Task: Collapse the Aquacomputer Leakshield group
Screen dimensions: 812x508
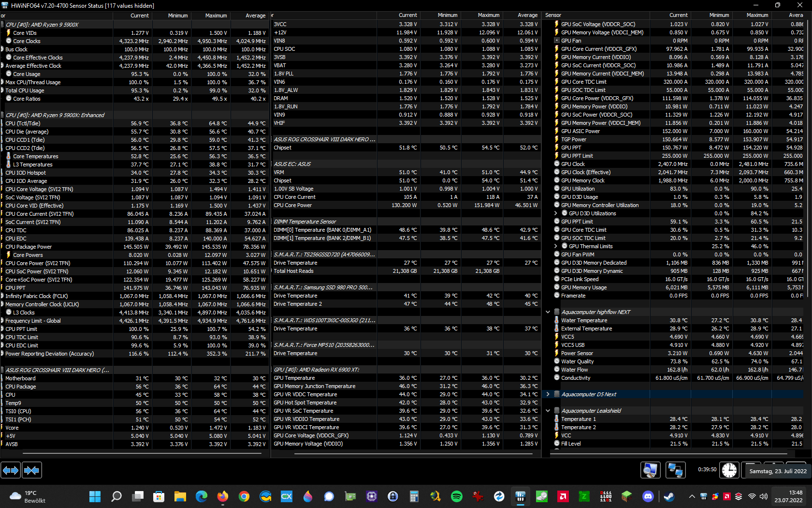Action: click(548, 411)
